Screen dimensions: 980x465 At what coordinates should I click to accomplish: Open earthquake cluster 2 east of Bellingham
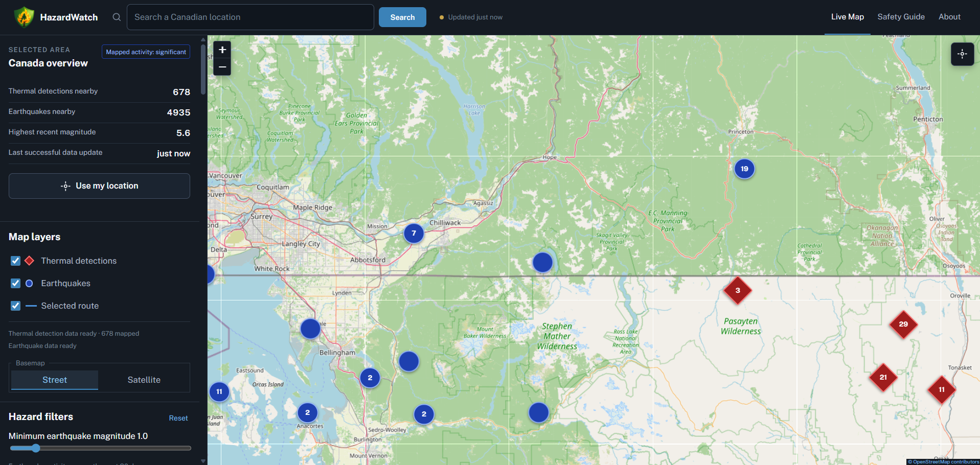[370, 378]
